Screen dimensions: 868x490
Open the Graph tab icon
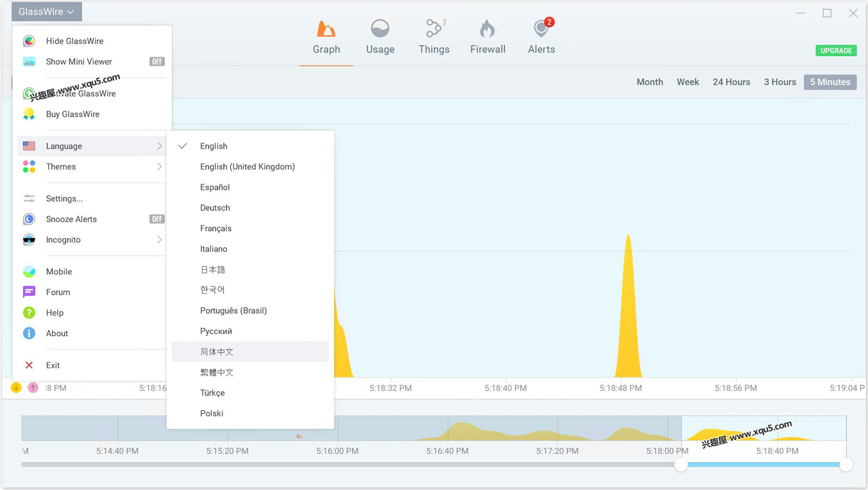tap(326, 28)
